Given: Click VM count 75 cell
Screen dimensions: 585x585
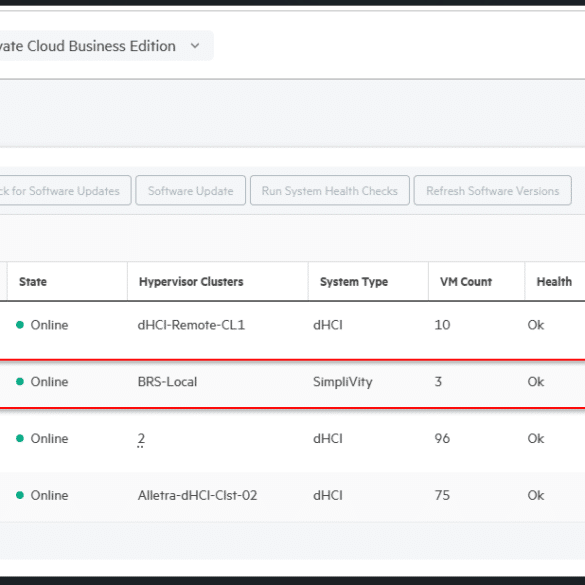Looking at the screenshot, I should click(x=442, y=495).
